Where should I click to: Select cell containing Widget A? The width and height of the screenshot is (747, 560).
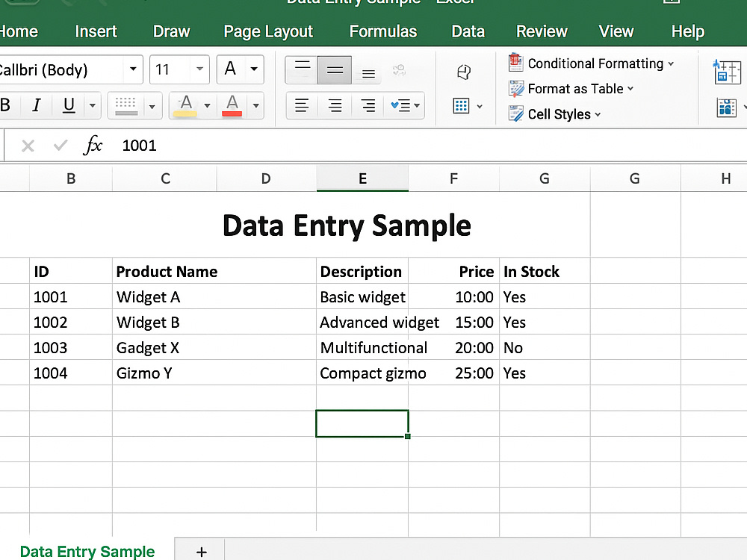point(214,297)
